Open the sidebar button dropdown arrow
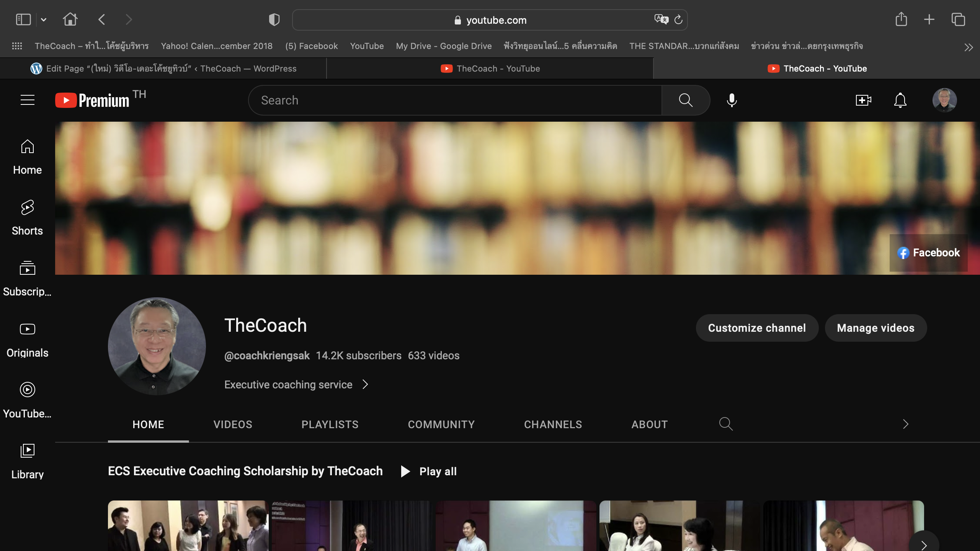Image resolution: width=980 pixels, height=551 pixels. [x=44, y=20]
